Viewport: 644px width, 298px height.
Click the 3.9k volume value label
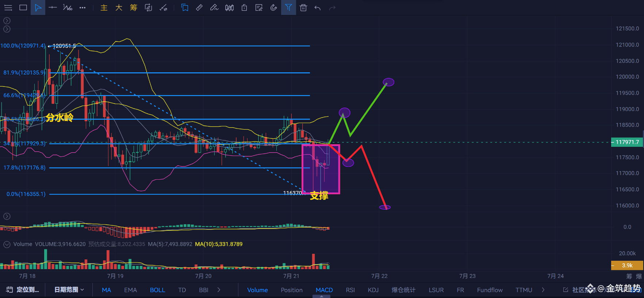(x=627, y=265)
